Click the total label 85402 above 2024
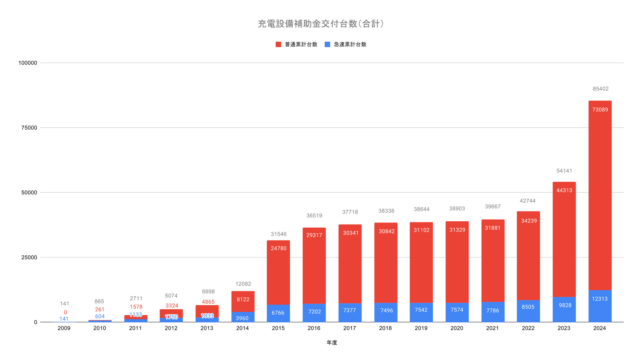Screen dimensions: 642x364 tap(600, 89)
